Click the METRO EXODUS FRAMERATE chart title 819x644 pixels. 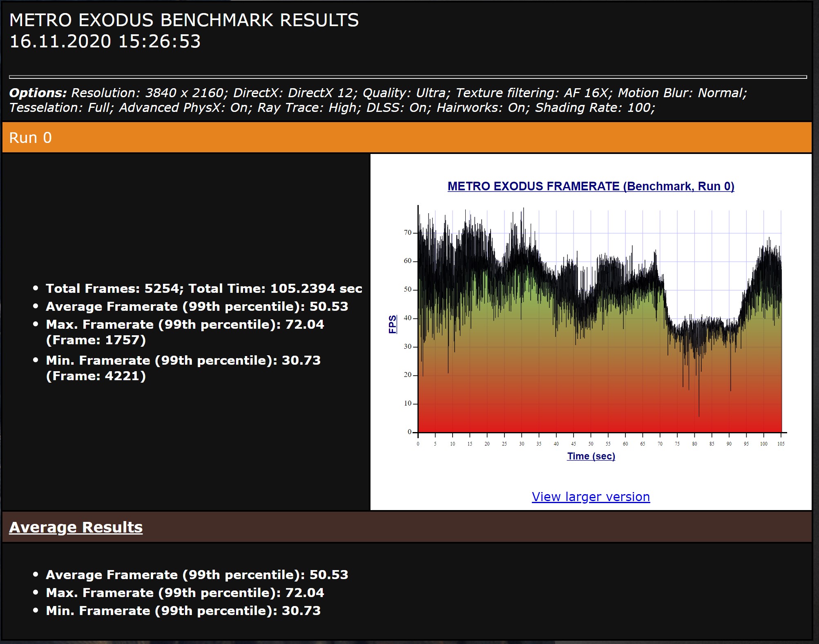pos(591,186)
